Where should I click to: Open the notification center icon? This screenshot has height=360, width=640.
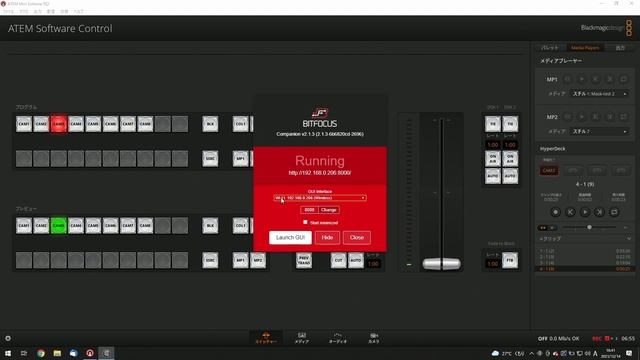click(x=629, y=353)
